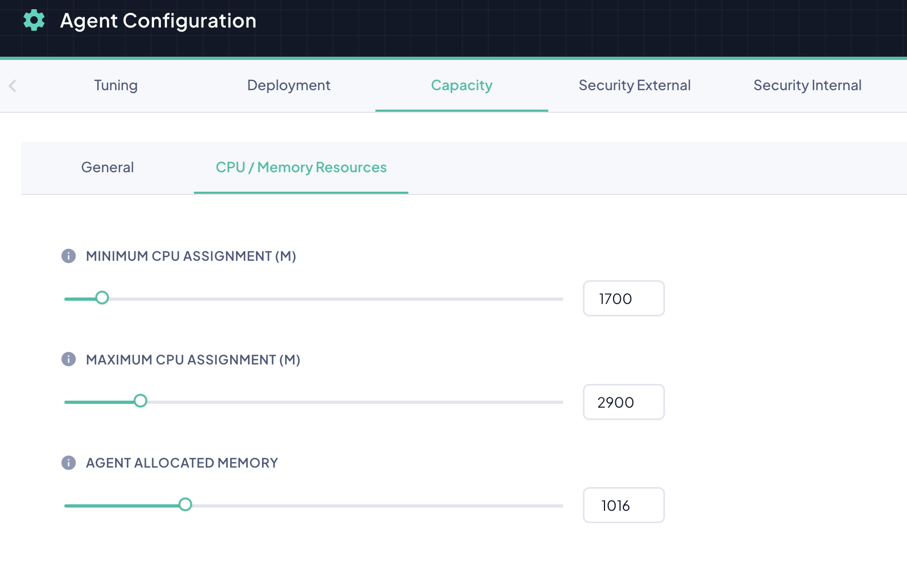
Task: Select the CPU / Memory Resources sub-tab
Action: pyautogui.click(x=301, y=167)
